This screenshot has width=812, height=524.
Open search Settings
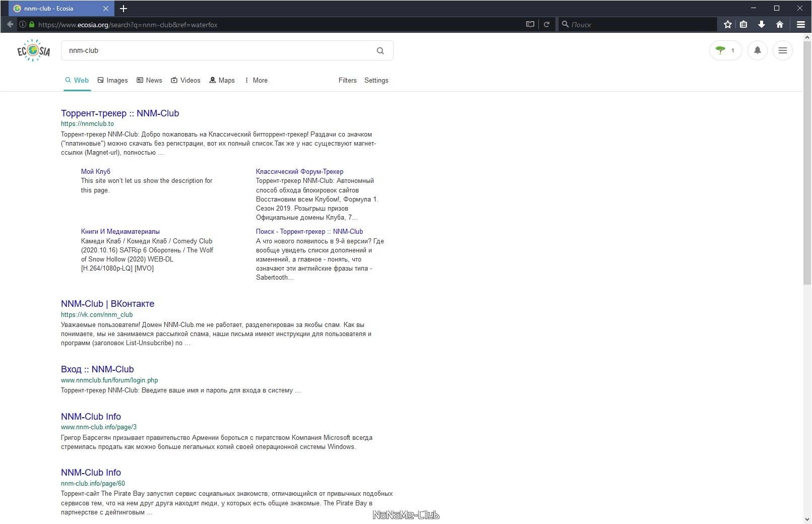click(376, 80)
